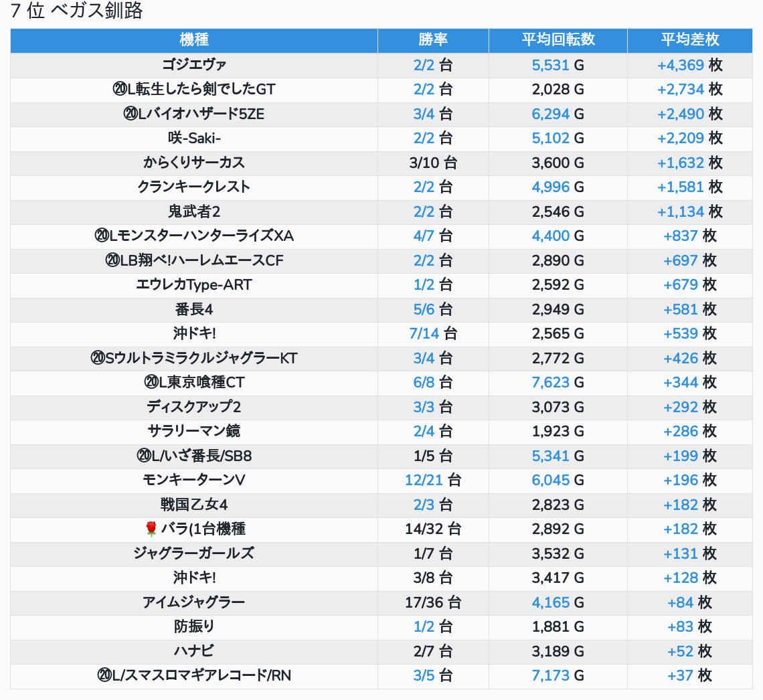Click win rate 4/7 台 in モンスターハンター row
The image size is (763, 700).
pyautogui.click(x=433, y=236)
